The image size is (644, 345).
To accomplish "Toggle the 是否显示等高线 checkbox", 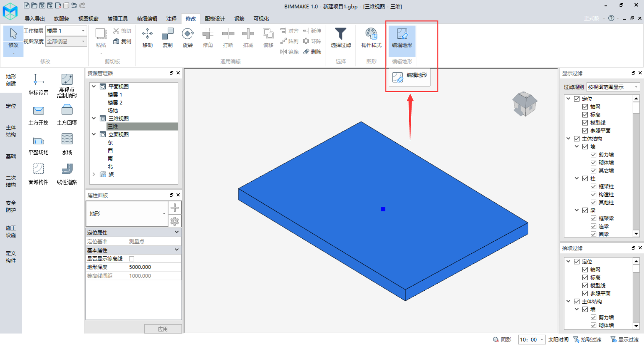I will tap(131, 259).
